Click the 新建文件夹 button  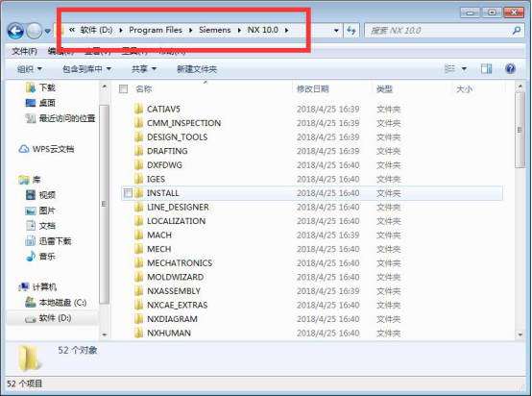(x=197, y=69)
